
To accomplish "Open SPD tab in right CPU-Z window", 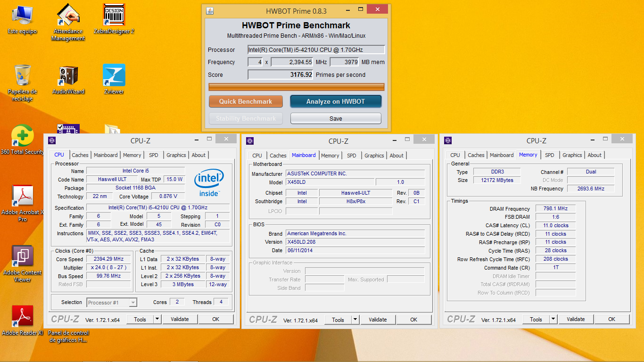I will pyautogui.click(x=550, y=155).
